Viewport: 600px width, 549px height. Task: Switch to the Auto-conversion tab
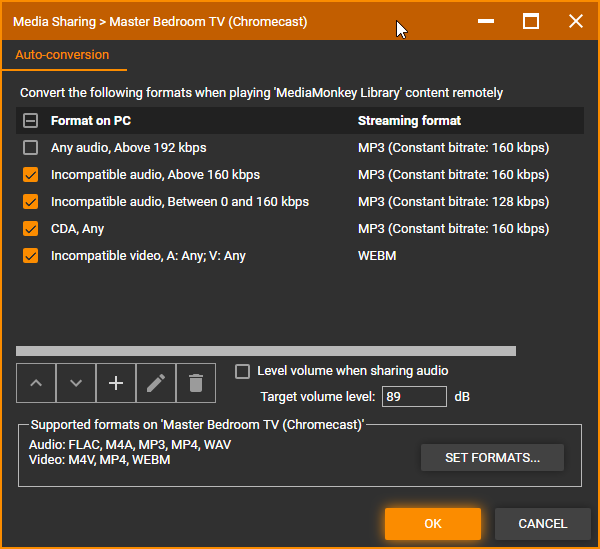[x=62, y=55]
